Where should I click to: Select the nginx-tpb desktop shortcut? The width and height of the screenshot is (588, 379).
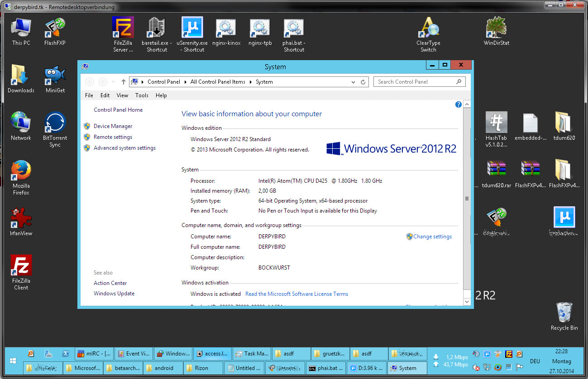point(260,32)
